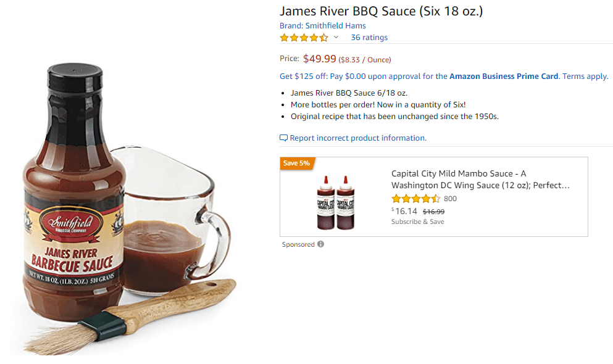Click the report speech bubble icon
This screenshot has height=364, width=613.
[283, 138]
